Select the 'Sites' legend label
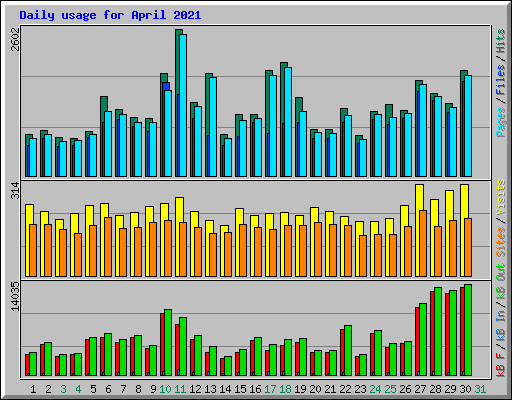Screen dimensions: 512x400 pyautogui.click(x=500, y=242)
